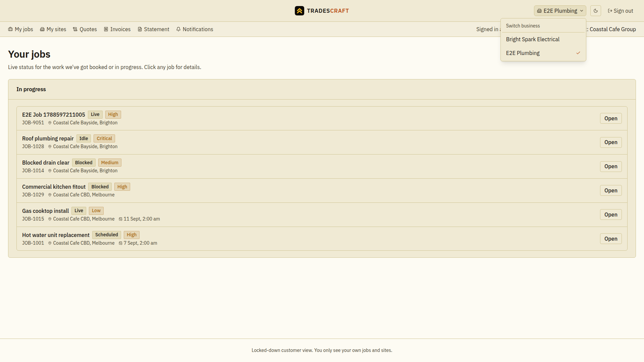Open the Invoices tab
Screen dimensions: 644x362
coord(117,29)
